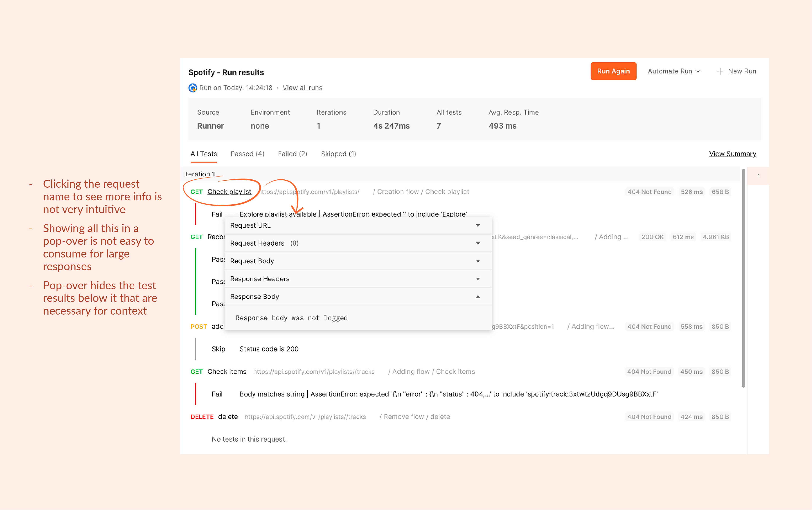Open the View all runs link
The height and width of the screenshot is (510, 812).
[x=302, y=88]
